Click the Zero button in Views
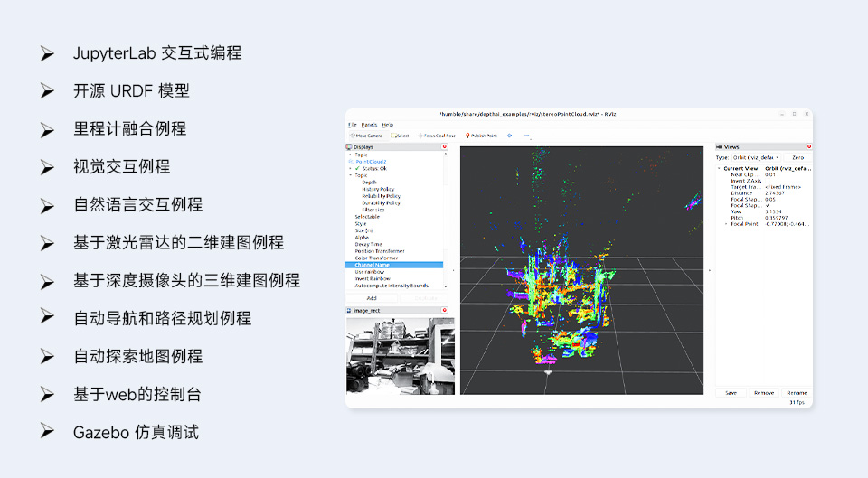Viewport: 868px width, 478px height. click(797, 157)
